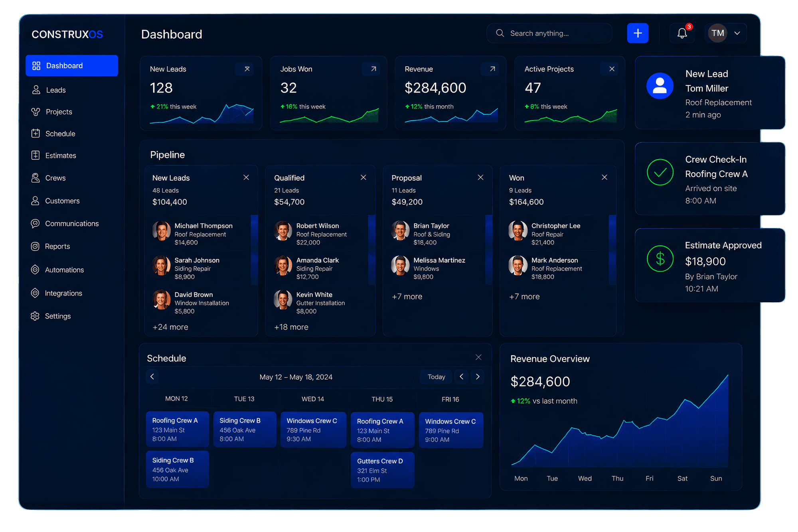Screen dimensions: 798x532
Task: Click the Customers person icon
Action: click(36, 201)
